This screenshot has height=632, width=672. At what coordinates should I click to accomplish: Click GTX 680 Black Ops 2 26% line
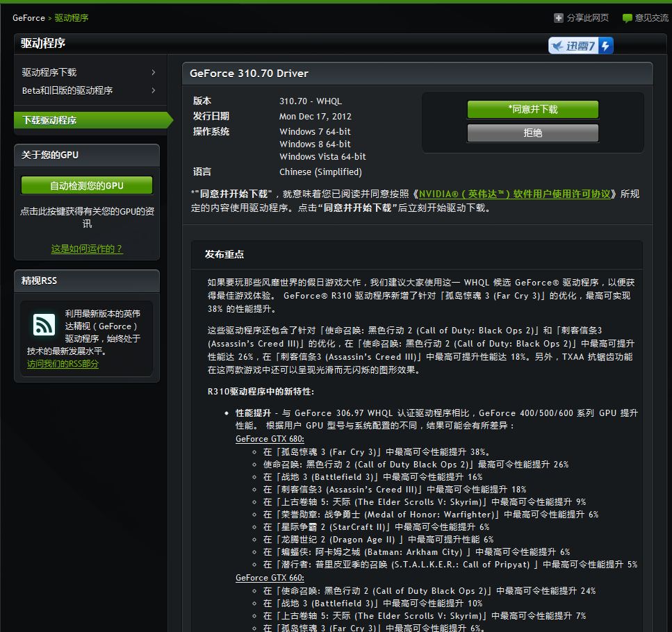[416, 465]
